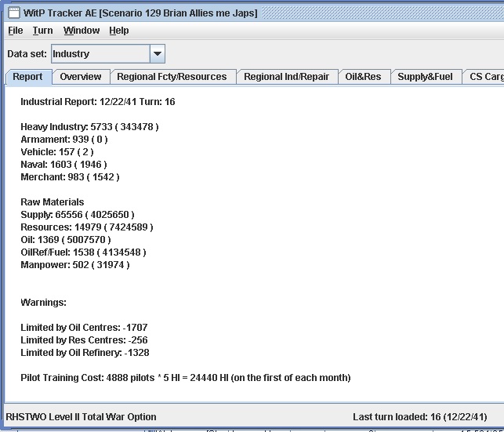Select the Oil&Res tab
Viewport: 504px width, 432px height.
[363, 77]
